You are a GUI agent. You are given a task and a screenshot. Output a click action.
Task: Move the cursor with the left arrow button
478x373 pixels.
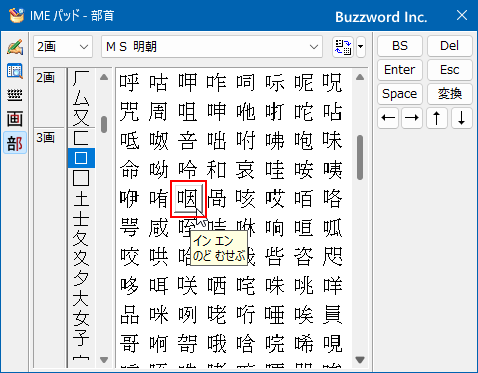point(388,118)
